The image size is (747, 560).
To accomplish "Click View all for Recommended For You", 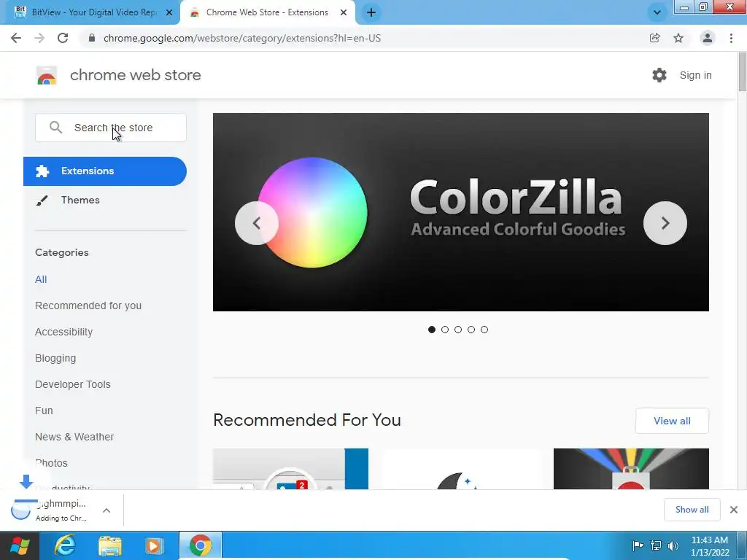I will point(672,421).
